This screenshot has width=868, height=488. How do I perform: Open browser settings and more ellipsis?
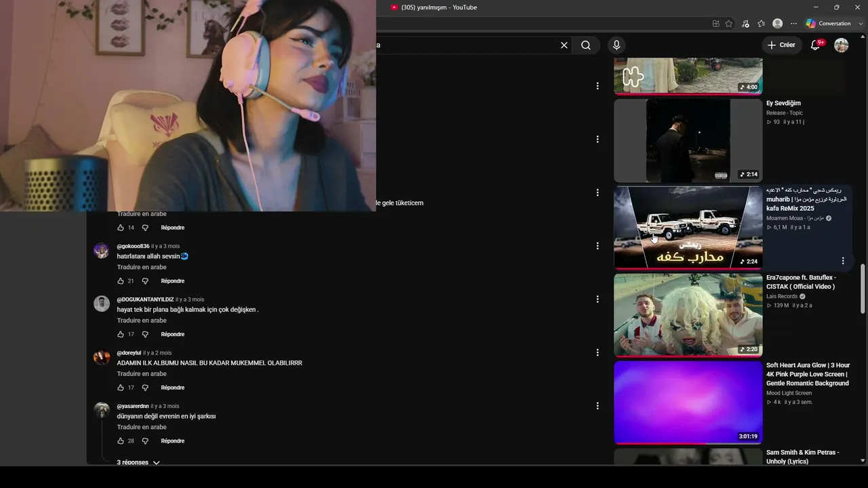(x=794, y=24)
